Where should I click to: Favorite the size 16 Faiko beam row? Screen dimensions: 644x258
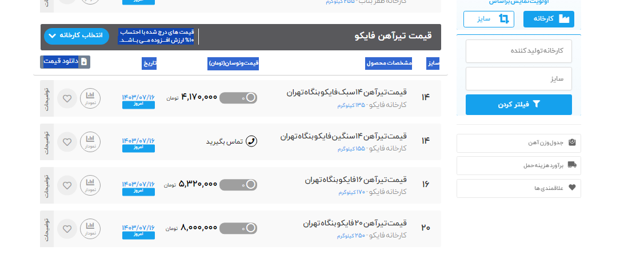(x=67, y=185)
